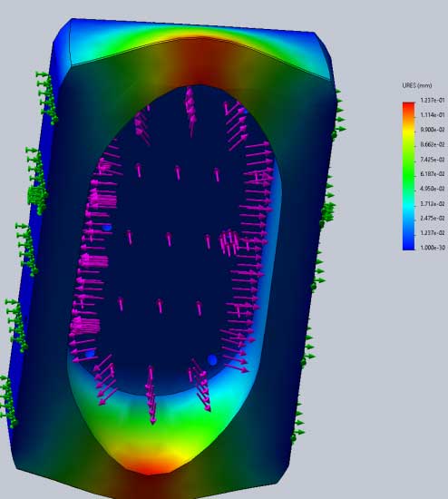Select the 8.662e-02 legend value
This screenshot has width=448, height=499.
433,144
